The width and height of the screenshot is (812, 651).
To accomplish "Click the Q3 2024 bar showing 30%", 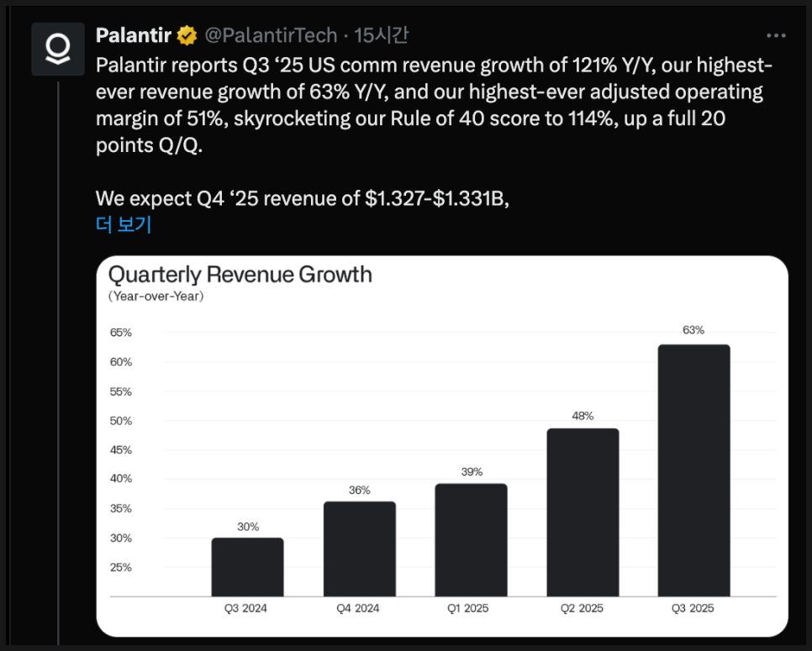I will tap(247, 567).
